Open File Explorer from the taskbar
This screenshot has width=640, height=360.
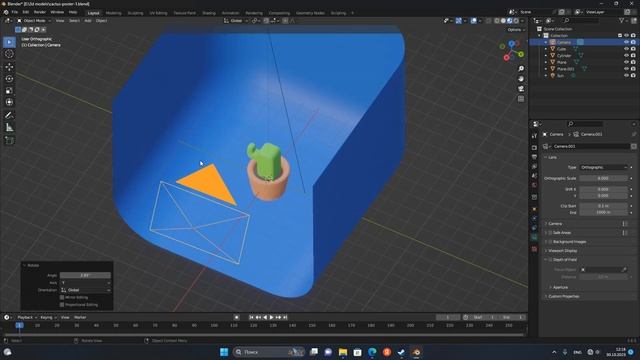click(343, 352)
